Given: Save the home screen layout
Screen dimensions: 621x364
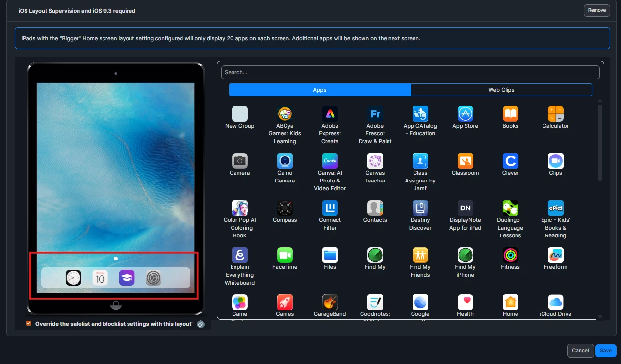Looking at the screenshot, I should tap(606, 351).
